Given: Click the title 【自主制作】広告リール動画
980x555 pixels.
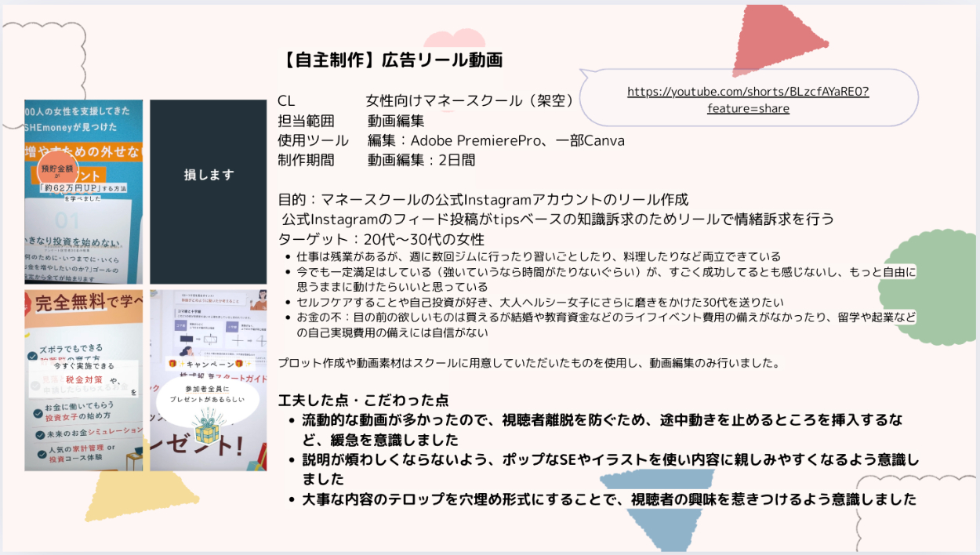Looking at the screenshot, I should click(x=390, y=60).
